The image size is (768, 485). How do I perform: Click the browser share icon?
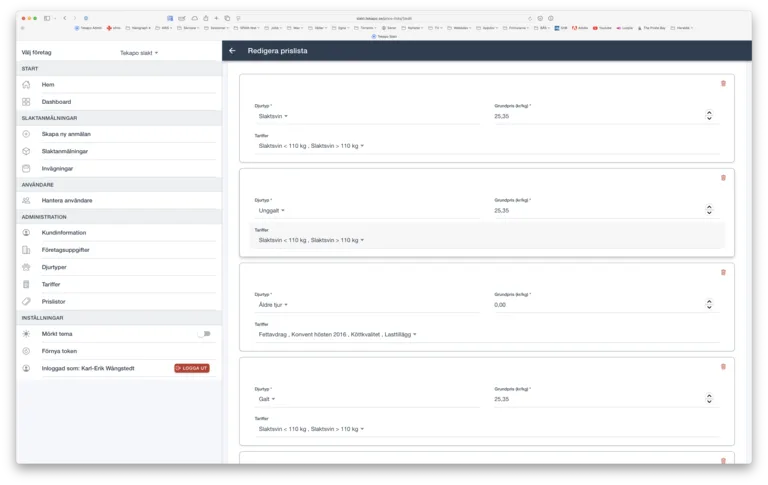[x=206, y=18]
